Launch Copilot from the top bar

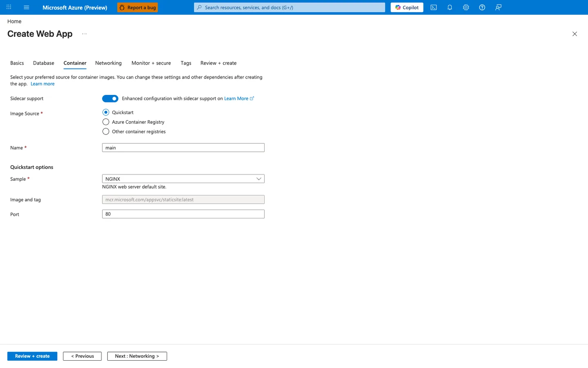click(x=407, y=7)
